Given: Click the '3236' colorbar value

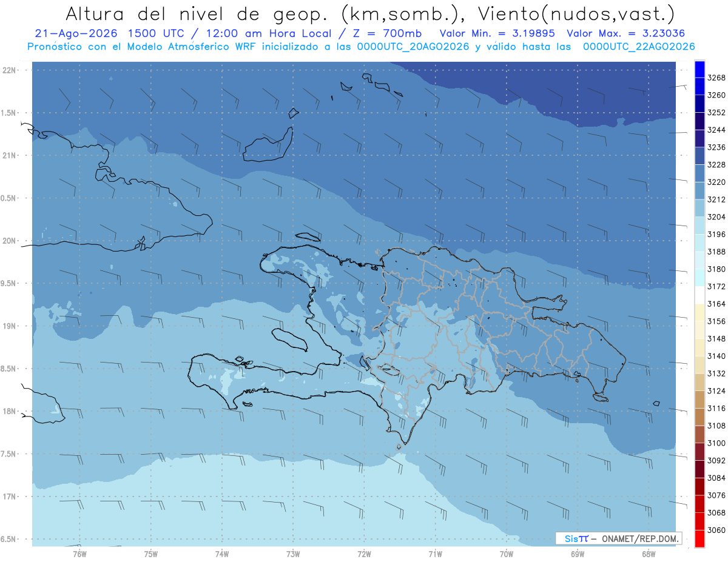Looking at the screenshot, I should coord(716,147).
